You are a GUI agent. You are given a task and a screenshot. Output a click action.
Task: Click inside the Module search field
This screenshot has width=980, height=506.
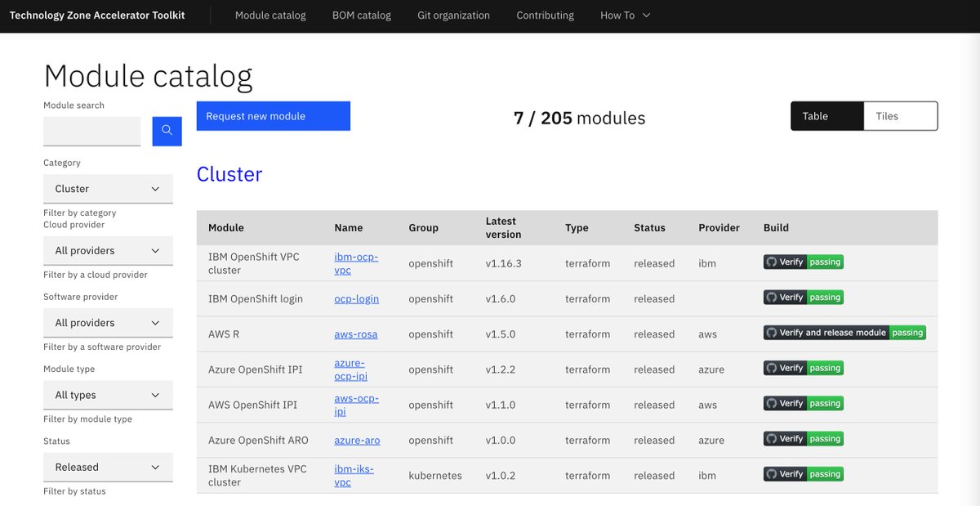pyautogui.click(x=91, y=131)
